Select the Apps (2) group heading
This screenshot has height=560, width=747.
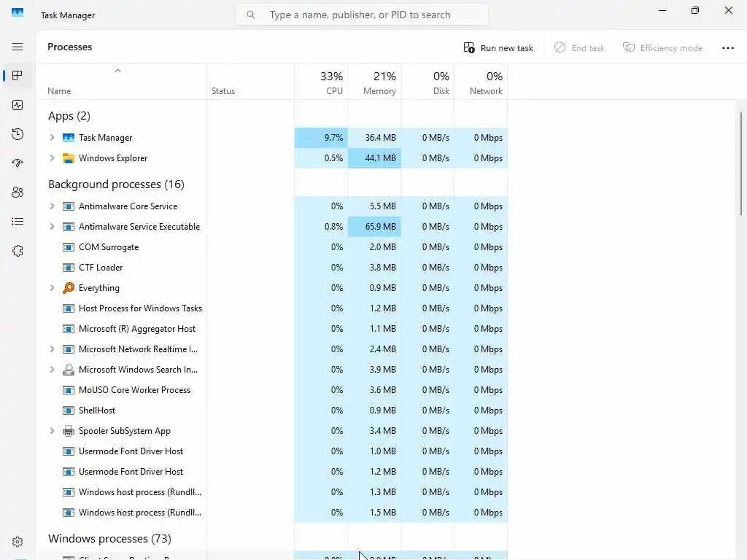(x=69, y=116)
